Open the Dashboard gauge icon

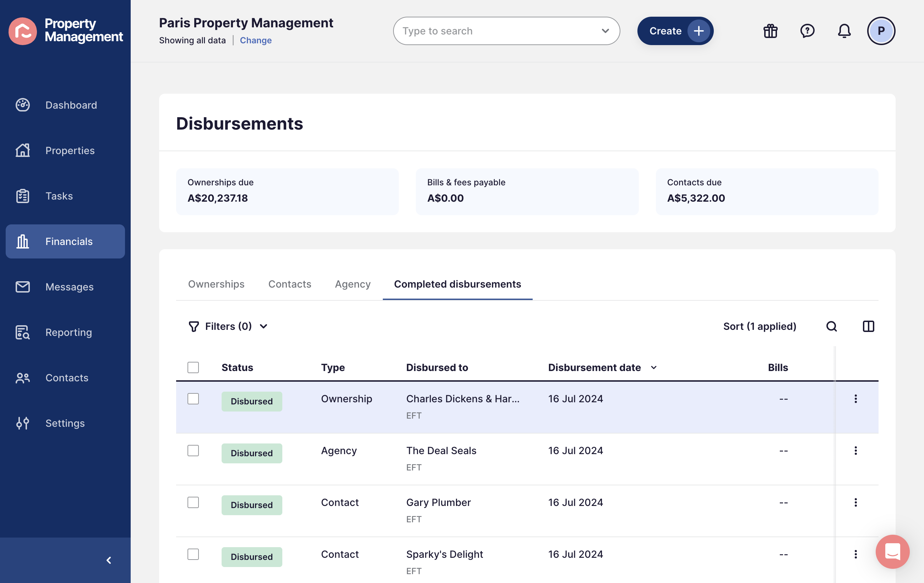(x=23, y=105)
